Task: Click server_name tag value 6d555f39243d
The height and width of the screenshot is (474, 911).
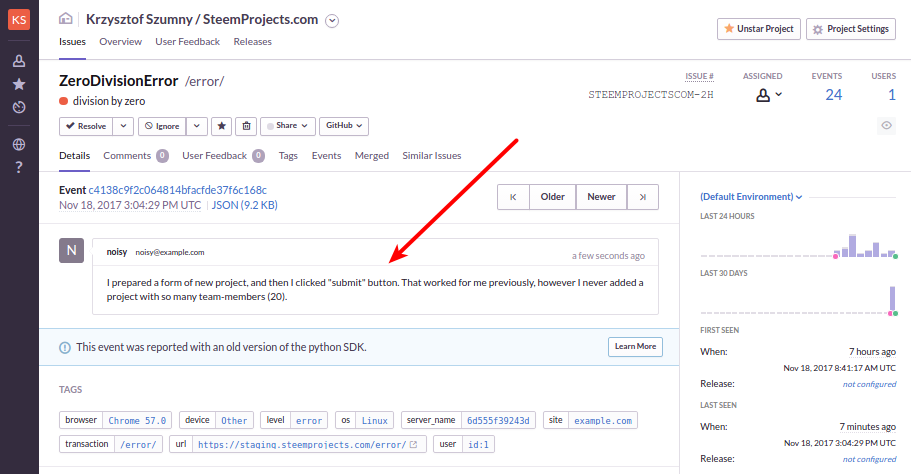Action: tap(498, 421)
